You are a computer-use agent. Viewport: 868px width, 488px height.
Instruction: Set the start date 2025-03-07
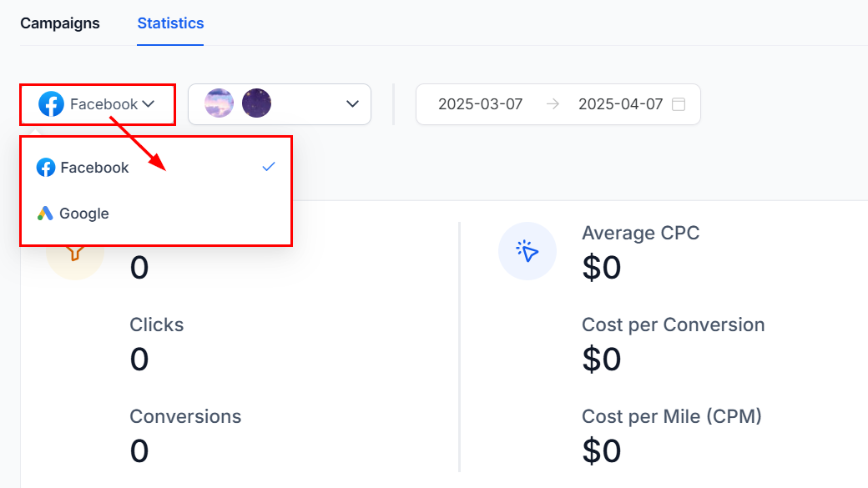481,104
